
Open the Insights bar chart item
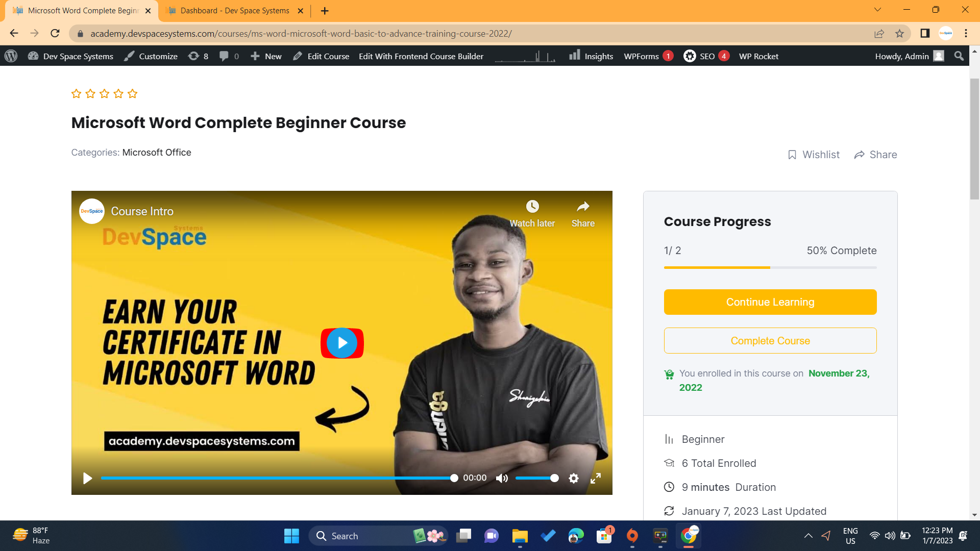click(591, 56)
